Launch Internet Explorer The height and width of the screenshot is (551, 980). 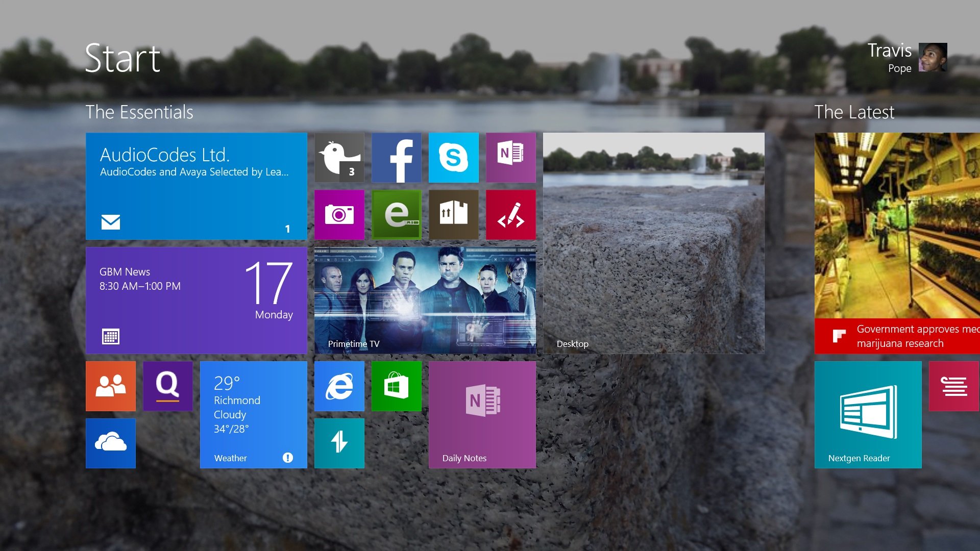coord(339,386)
